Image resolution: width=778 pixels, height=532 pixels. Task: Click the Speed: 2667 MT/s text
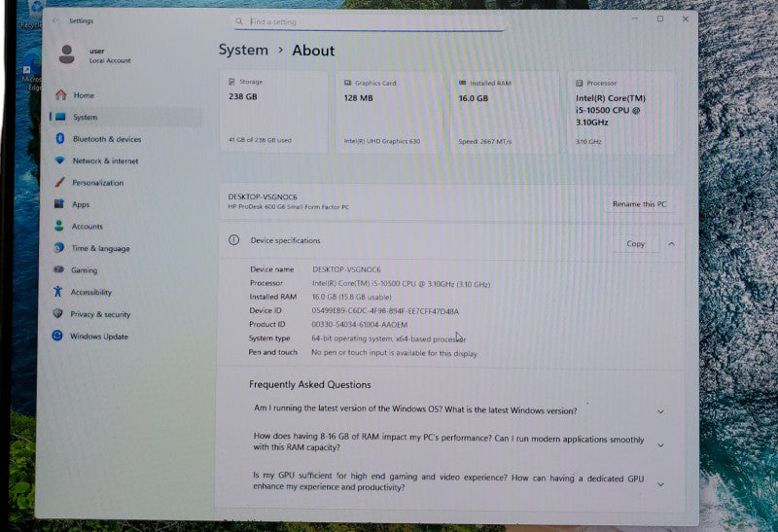[x=484, y=141]
